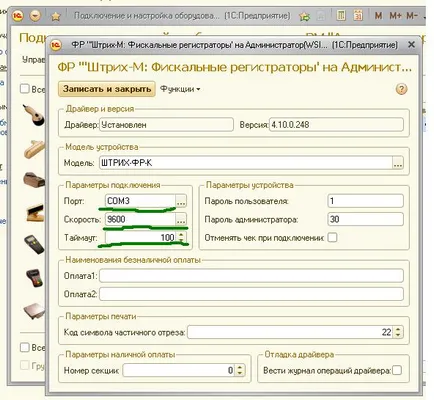Image resolution: width=434 pixels, height=400 pixels.
Task: Click the Таймаут field showing 100
Action: (141, 238)
